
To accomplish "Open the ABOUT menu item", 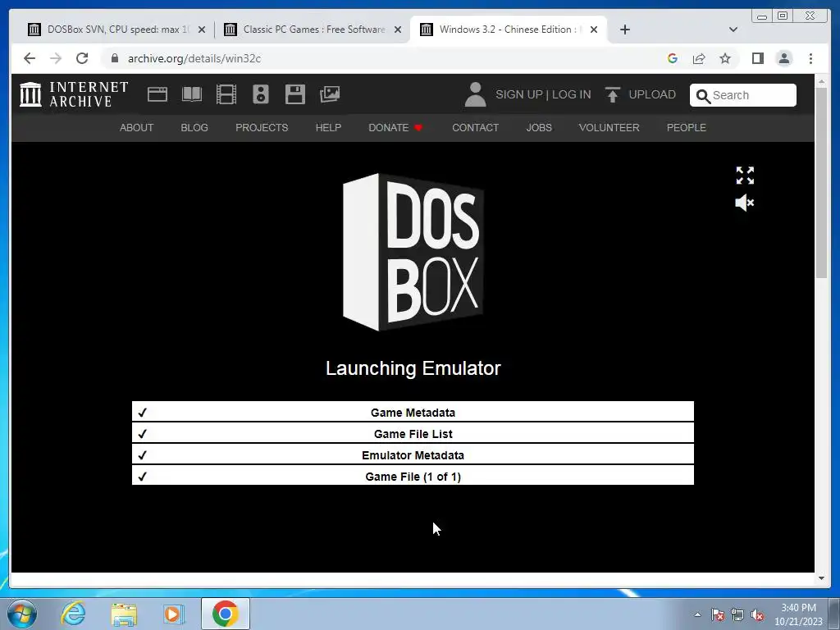I will (137, 127).
